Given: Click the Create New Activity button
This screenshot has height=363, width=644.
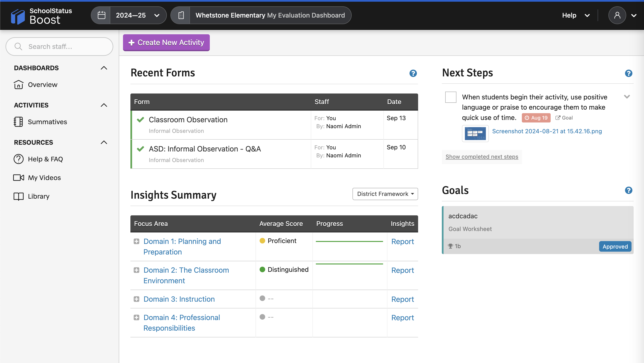Looking at the screenshot, I should click(x=166, y=43).
